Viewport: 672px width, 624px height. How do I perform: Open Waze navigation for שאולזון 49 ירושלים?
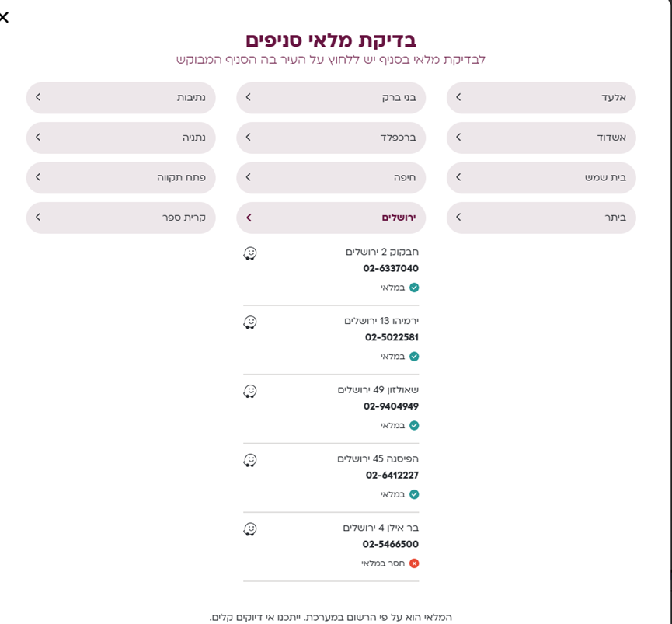(250, 392)
